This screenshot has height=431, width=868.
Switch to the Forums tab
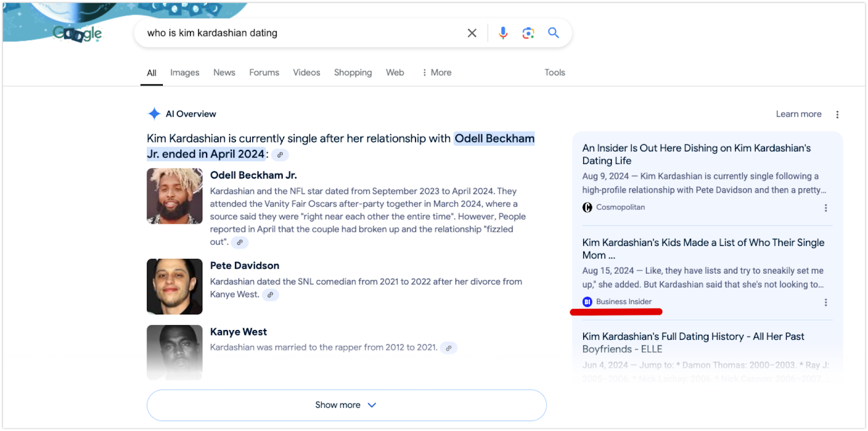click(264, 73)
